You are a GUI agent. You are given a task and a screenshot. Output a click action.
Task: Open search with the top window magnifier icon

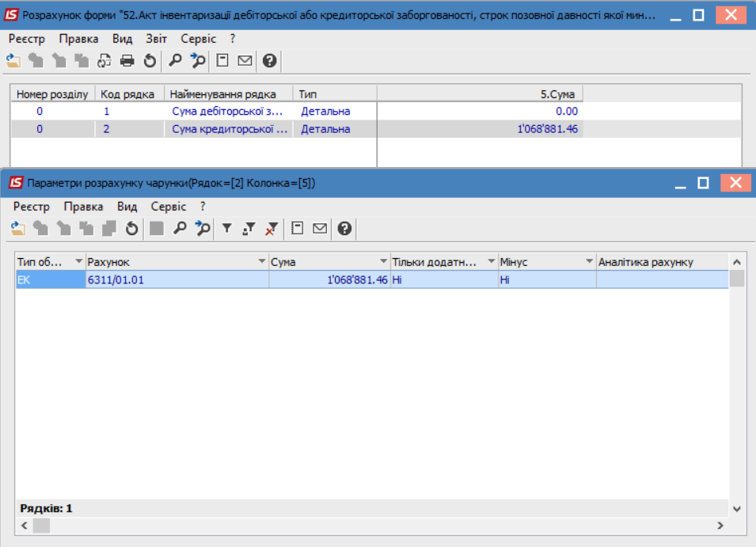[x=175, y=61]
